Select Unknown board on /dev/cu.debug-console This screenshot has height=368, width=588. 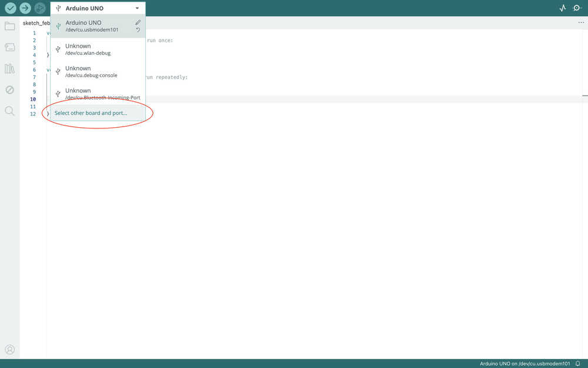coord(98,71)
